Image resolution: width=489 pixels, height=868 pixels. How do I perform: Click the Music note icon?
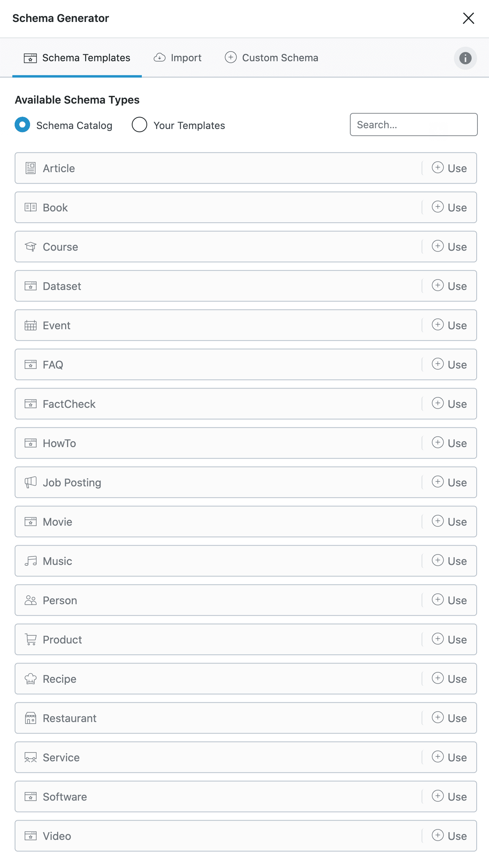pos(30,561)
